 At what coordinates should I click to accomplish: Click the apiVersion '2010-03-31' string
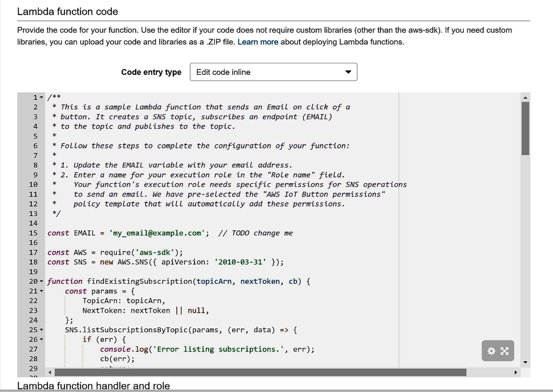[x=240, y=262]
